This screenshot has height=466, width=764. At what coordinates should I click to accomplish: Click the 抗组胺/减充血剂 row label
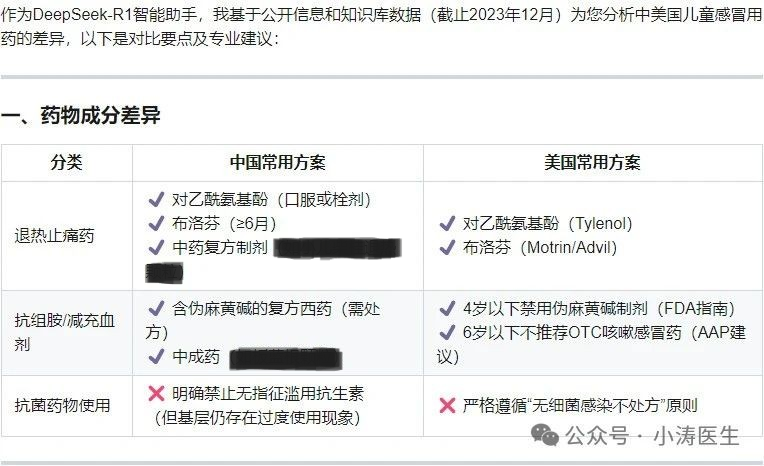click(64, 332)
